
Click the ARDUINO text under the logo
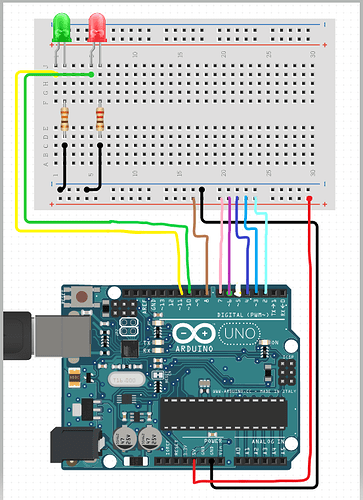click(194, 349)
